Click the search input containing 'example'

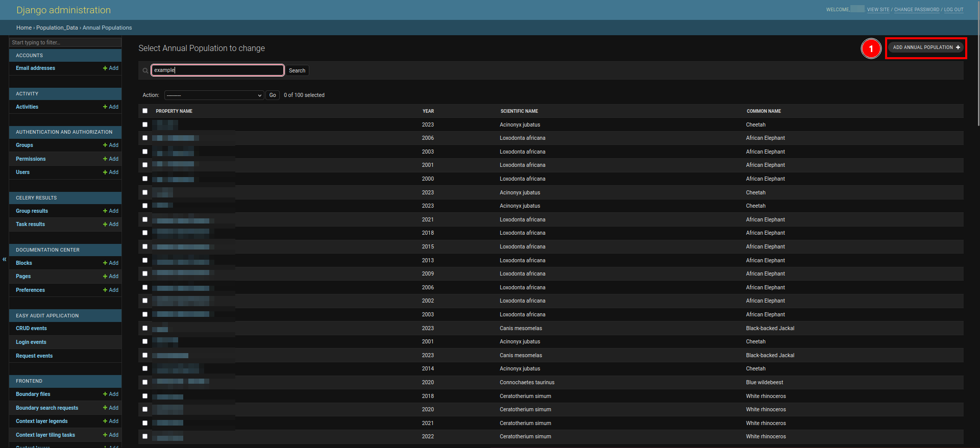pos(217,70)
